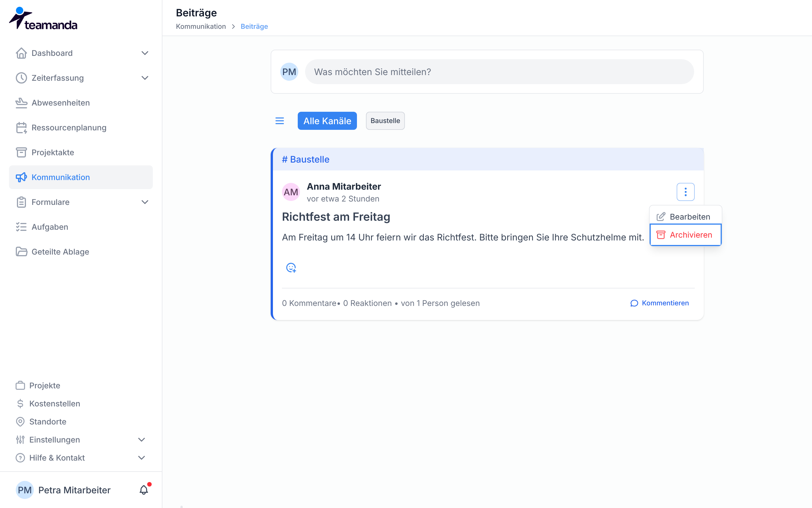The height and width of the screenshot is (508, 812).
Task: Open the # Baustelle channel header
Action: [488, 159]
